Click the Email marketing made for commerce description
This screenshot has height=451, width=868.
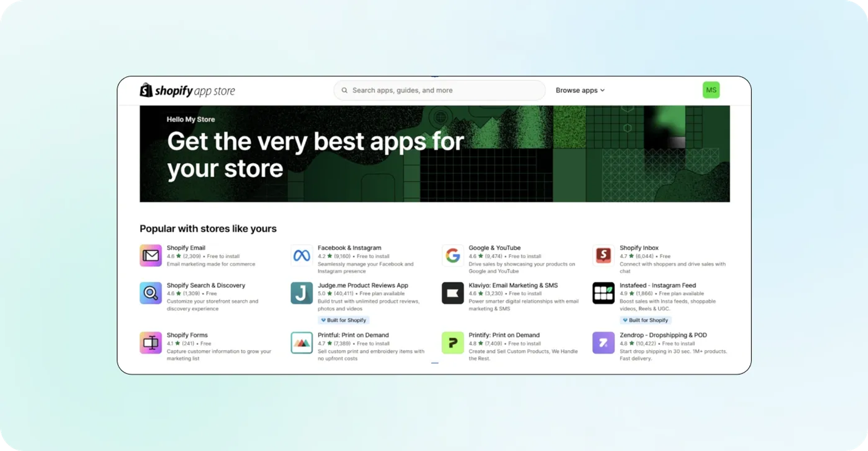click(x=211, y=264)
